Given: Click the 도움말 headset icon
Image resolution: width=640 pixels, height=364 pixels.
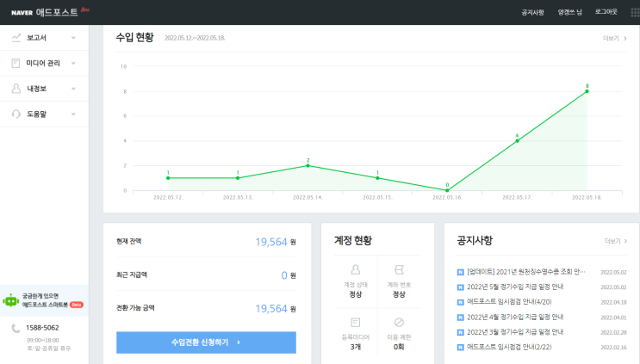Looking at the screenshot, I should (x=16, y=114).
